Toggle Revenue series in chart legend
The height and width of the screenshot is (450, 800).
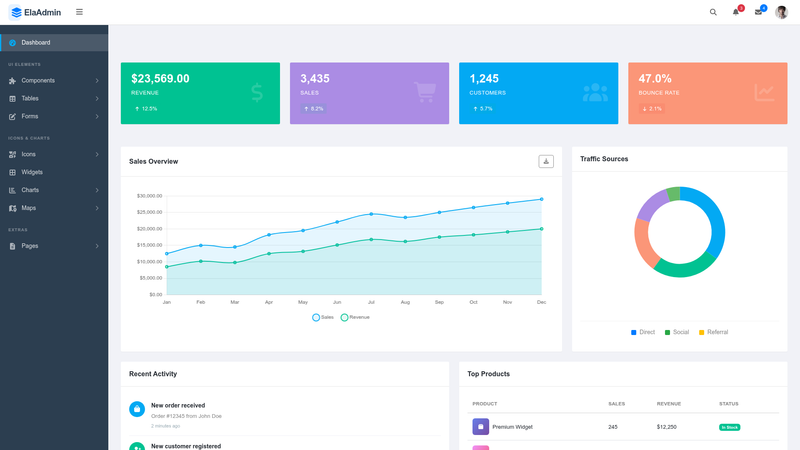point(355,317)
